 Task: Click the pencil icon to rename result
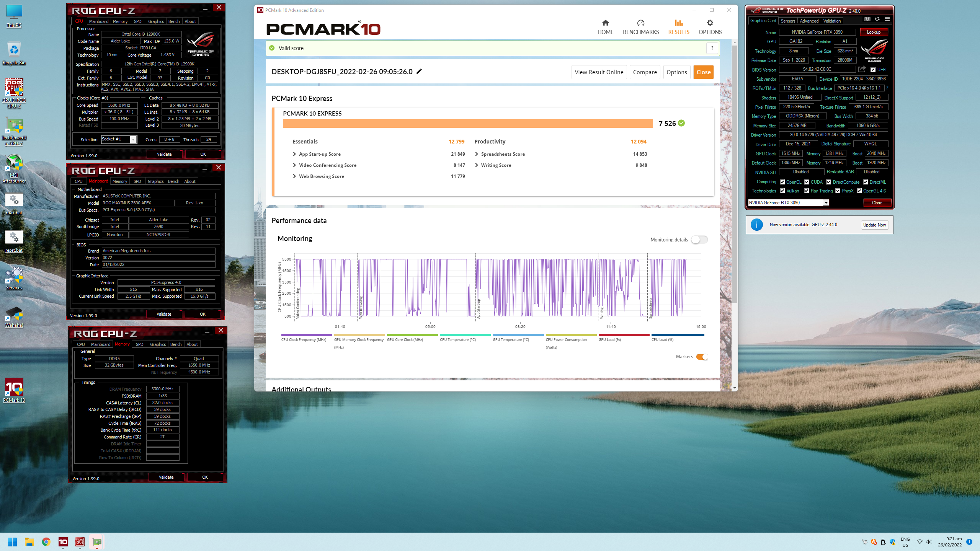pyautogui.click(x=419, y=71)
